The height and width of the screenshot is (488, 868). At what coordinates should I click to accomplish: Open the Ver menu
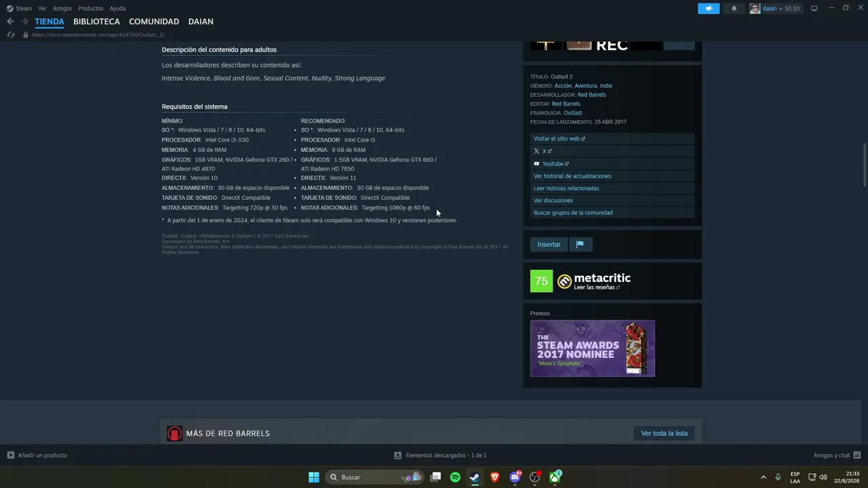click(x=42, y=9)
